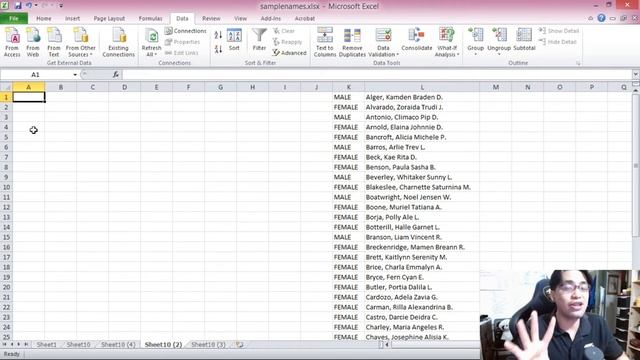
Task: Switch to the View tab
Action: (x=240, y=18)
